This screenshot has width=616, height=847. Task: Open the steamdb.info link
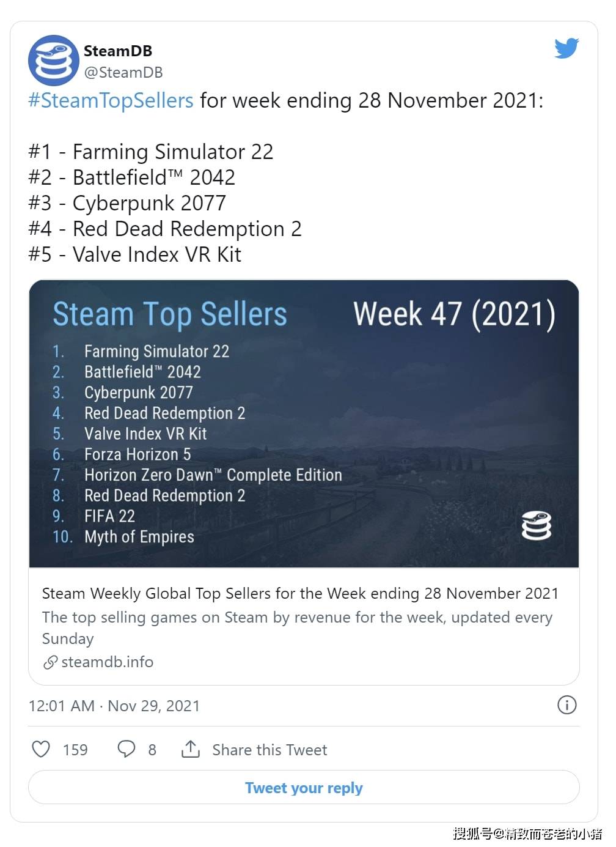point(108,662)
